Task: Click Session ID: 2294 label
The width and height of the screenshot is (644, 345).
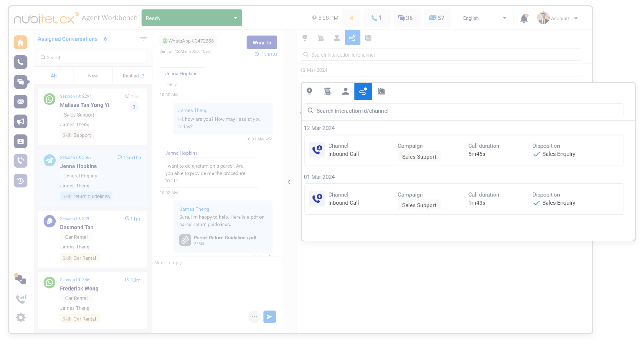Action: (x=76, y=96)
